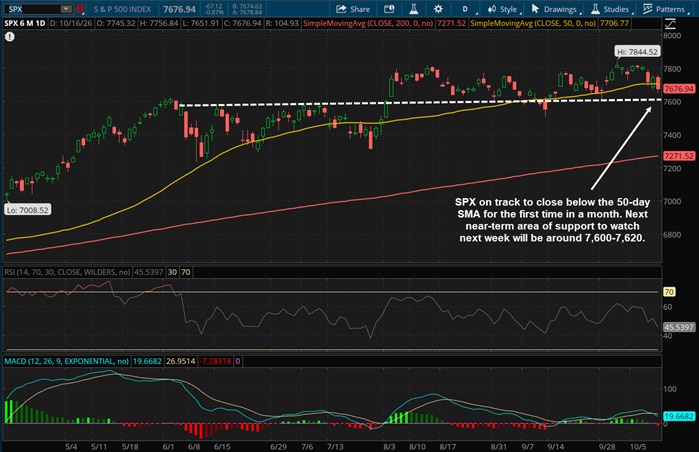Click the -67.12 net change value

(214, 6)
